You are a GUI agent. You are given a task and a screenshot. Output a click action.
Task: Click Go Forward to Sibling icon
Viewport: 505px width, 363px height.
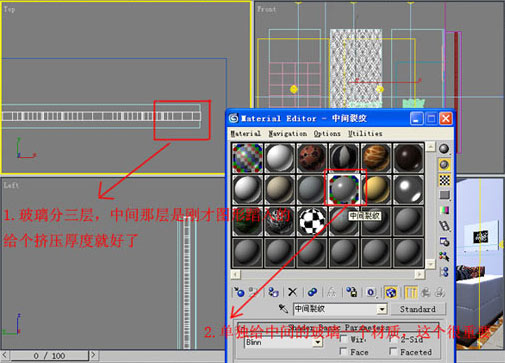click(x=440, y=292)
